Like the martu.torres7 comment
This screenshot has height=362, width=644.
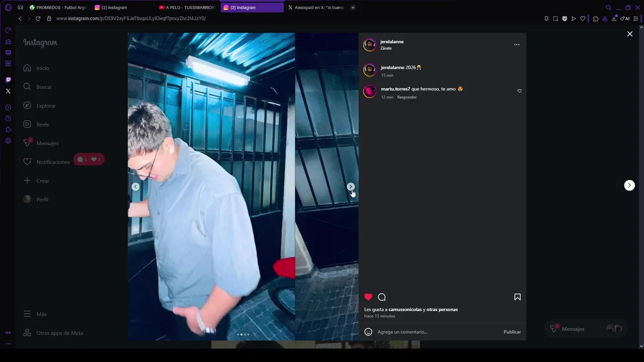coord(519,91)
